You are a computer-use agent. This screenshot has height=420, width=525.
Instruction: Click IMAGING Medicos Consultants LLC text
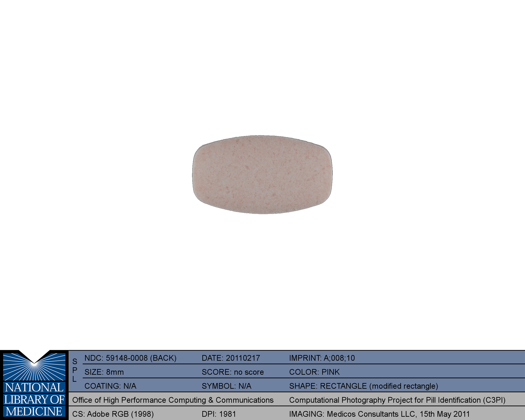point(379,414)
